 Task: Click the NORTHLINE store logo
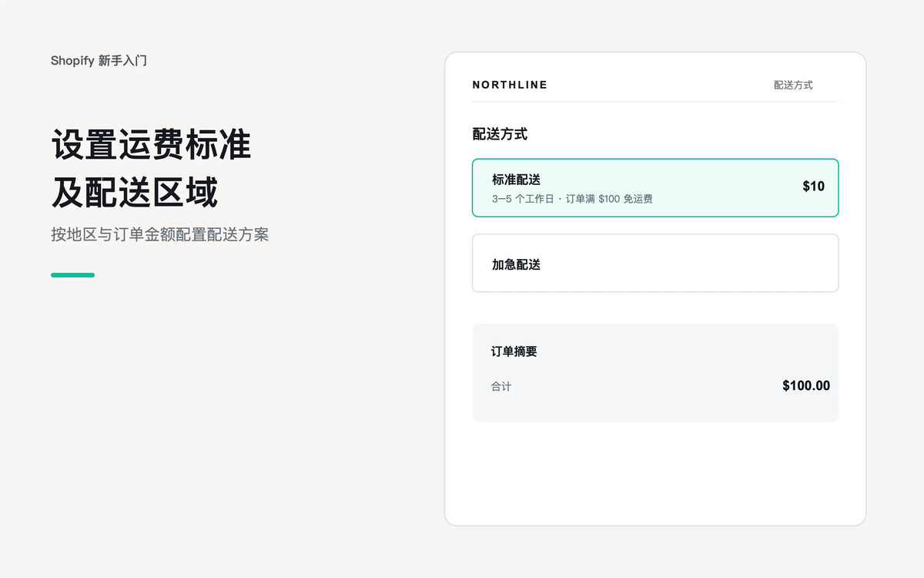click(510, 85)
